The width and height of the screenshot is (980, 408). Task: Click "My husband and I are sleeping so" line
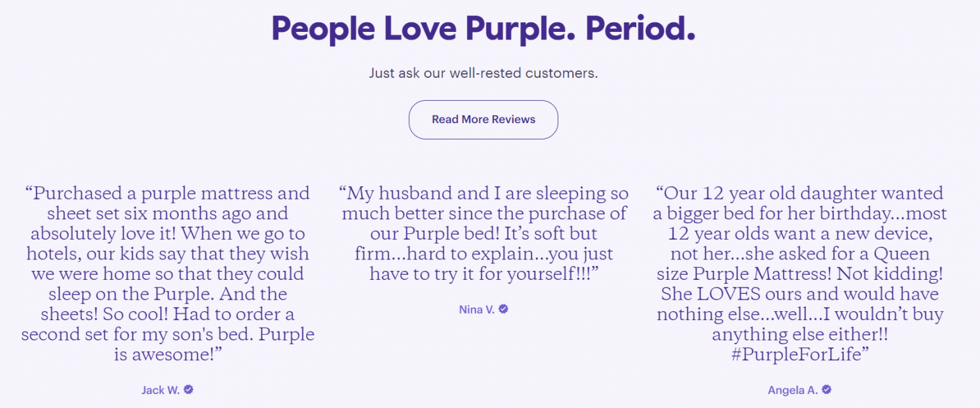pos(484,193)
